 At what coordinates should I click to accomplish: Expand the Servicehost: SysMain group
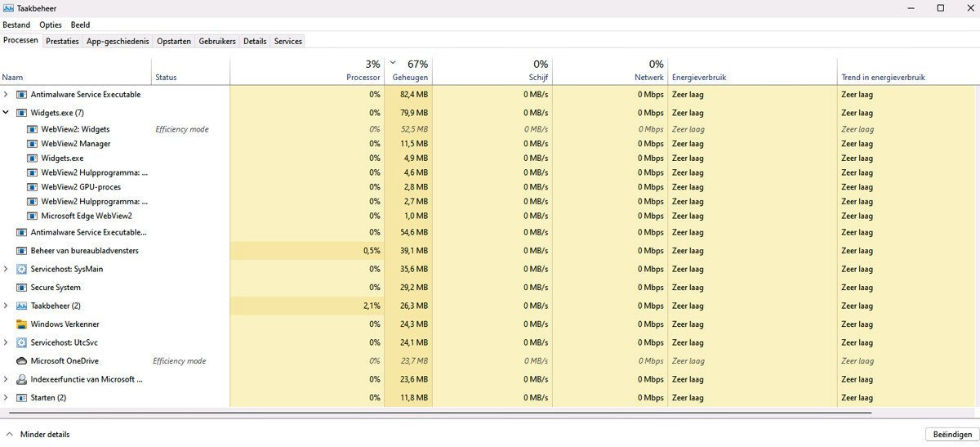6,269
